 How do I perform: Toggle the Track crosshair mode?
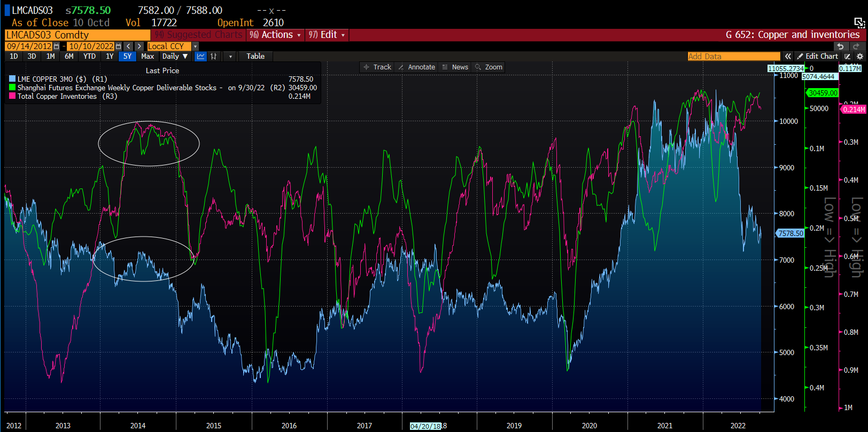[x=377, y=67]
